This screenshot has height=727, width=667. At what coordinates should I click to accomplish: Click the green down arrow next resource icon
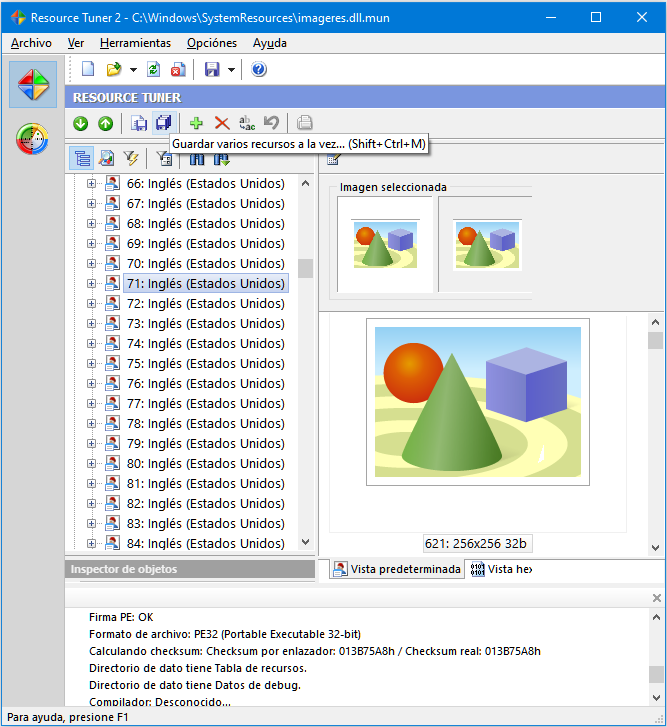(x=81, y=123)
